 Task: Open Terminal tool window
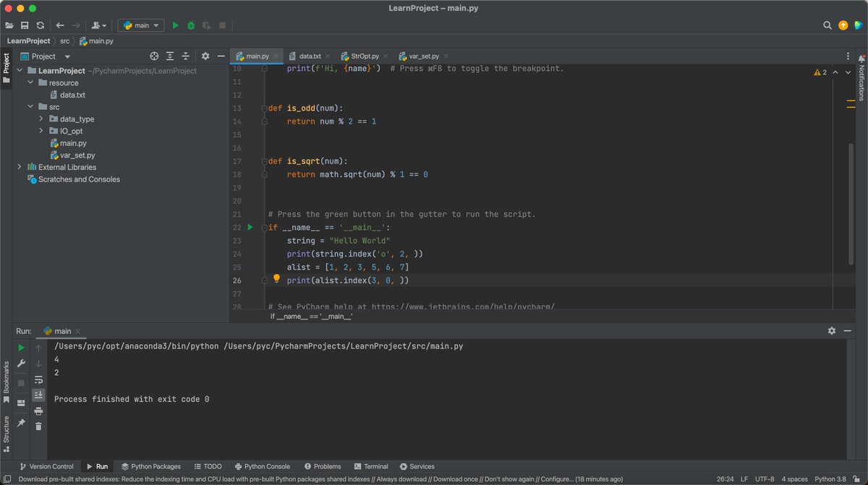tap(371, 466)
